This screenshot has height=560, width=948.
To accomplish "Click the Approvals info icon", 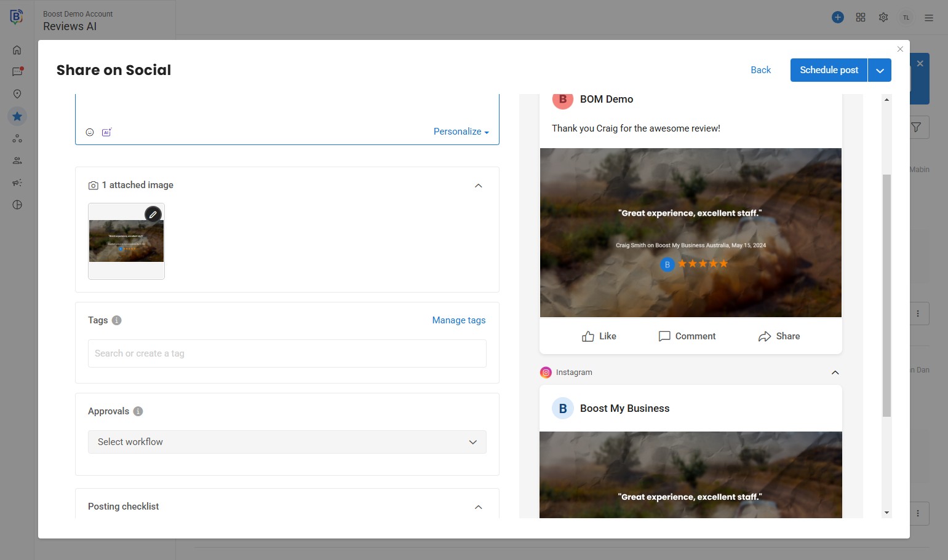I will [x=138, y=411].
